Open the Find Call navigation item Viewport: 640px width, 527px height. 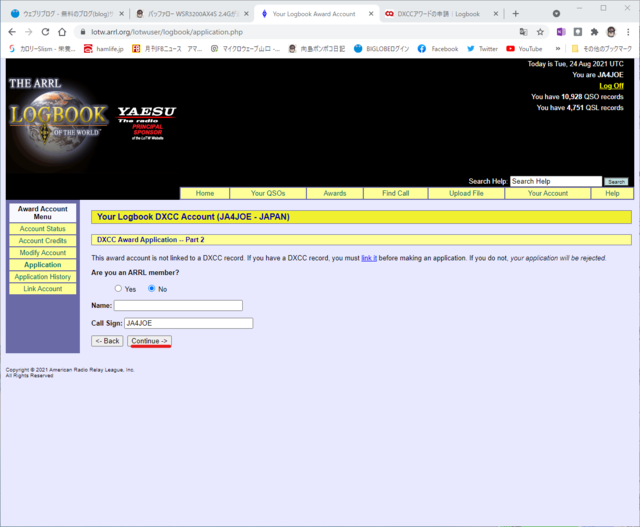click(x=396, y=193)
